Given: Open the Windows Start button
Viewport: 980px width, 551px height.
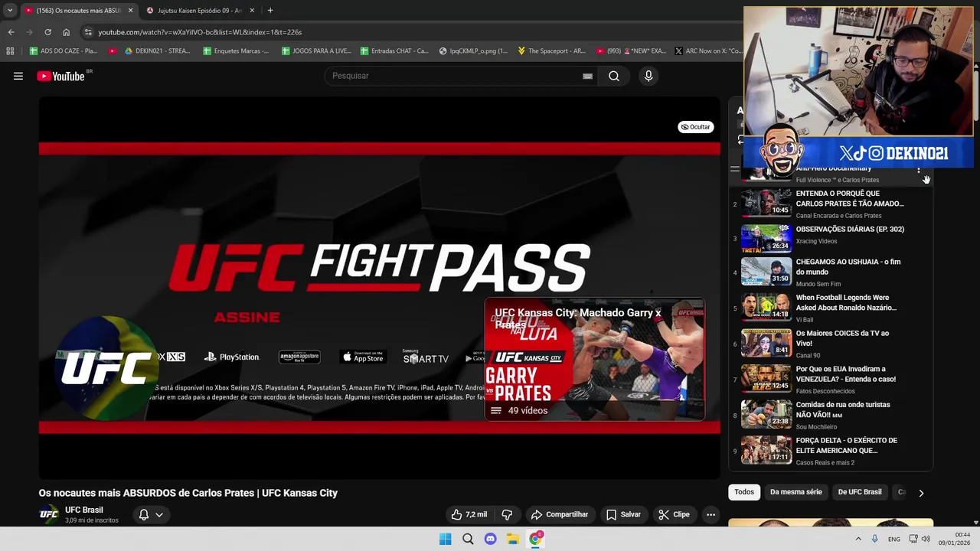Looking at the screenshot, I should pos(445,539).
